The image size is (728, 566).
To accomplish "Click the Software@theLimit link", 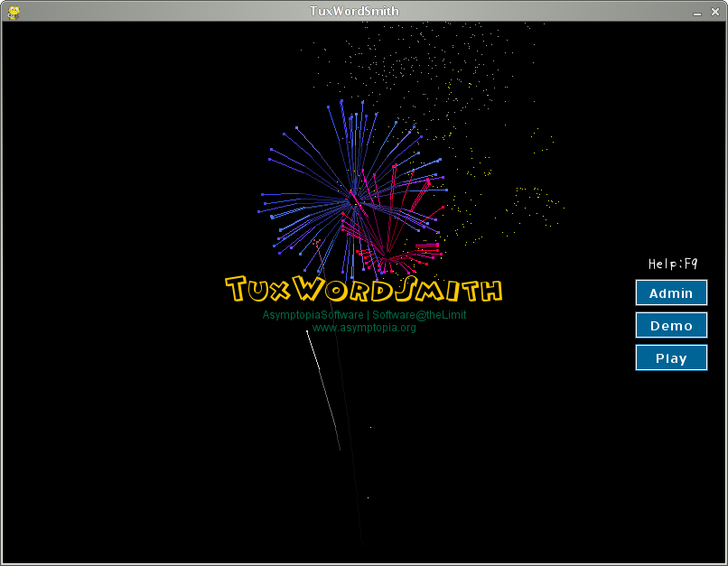I will click(x=418, y=315).
